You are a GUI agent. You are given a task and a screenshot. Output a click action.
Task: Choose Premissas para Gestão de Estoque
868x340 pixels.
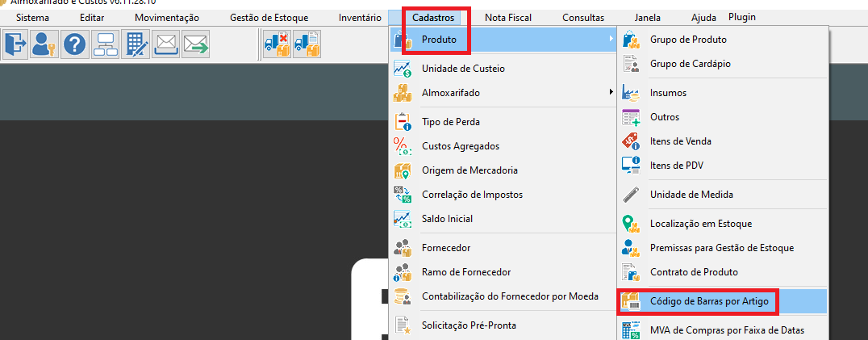point(723,247)
